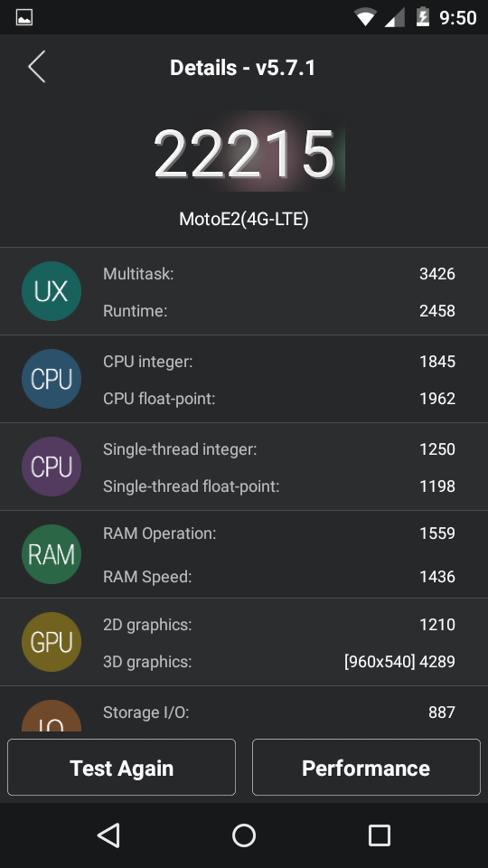Select the 3D graphics result row
This screenshot has height=868, width=488.
click(279, 662)
